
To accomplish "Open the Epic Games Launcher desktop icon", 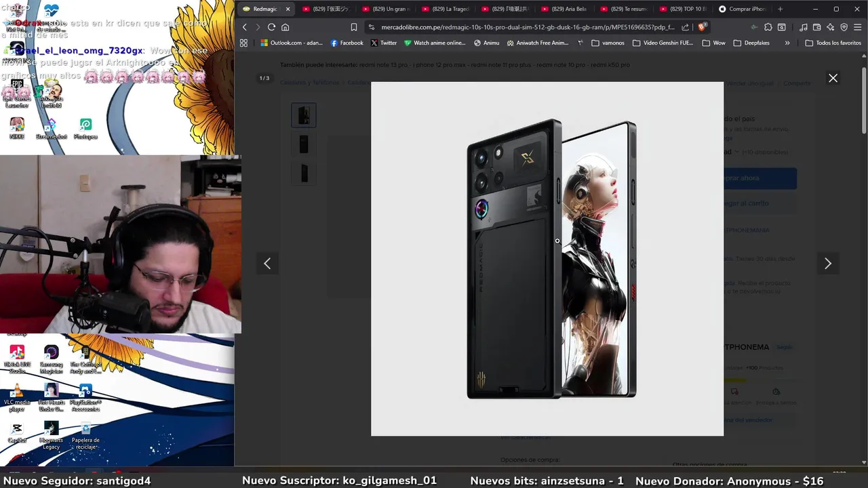I will click(17, 94).
